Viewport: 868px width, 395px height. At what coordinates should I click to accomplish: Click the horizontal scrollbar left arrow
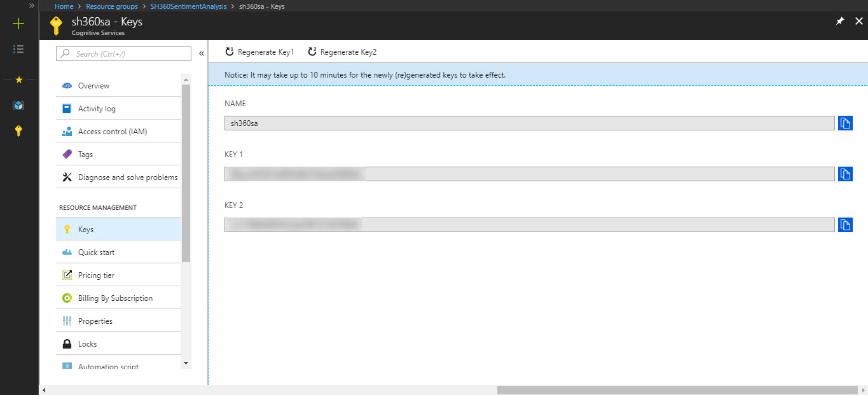[x=44, y=389]
